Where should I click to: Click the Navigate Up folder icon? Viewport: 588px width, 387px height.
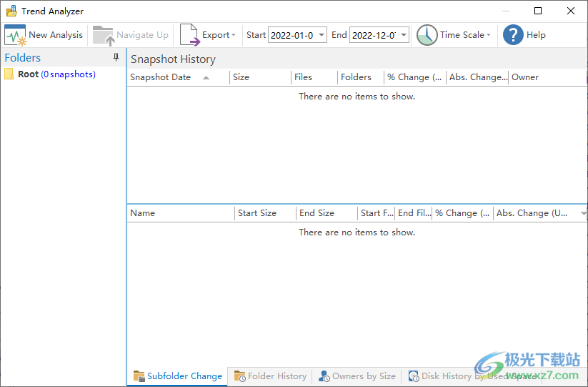point(104,36)
